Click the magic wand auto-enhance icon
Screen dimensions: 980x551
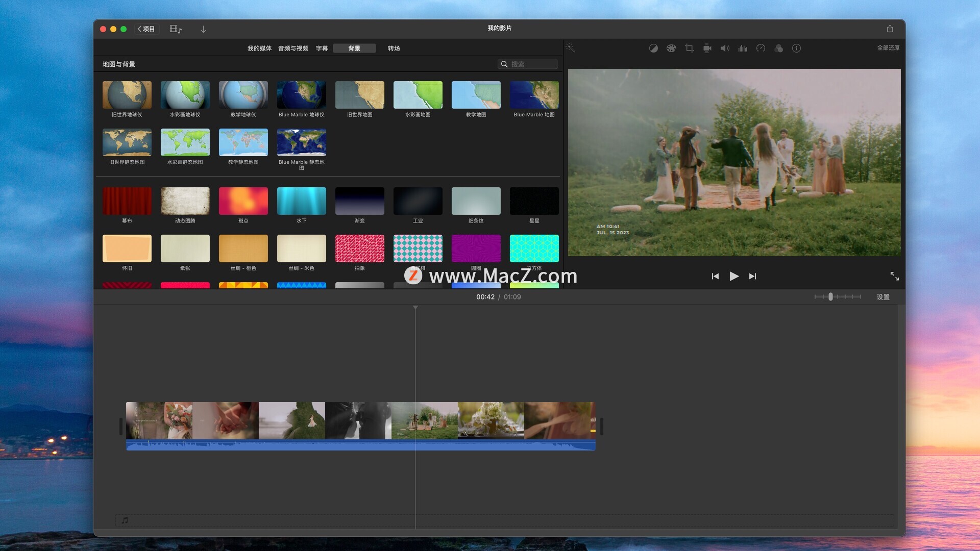tap(570, 48)
